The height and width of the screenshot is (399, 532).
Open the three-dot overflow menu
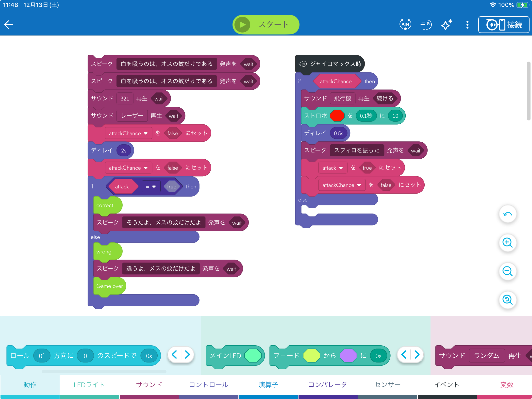pyautogui.click(x=467, y=25)
